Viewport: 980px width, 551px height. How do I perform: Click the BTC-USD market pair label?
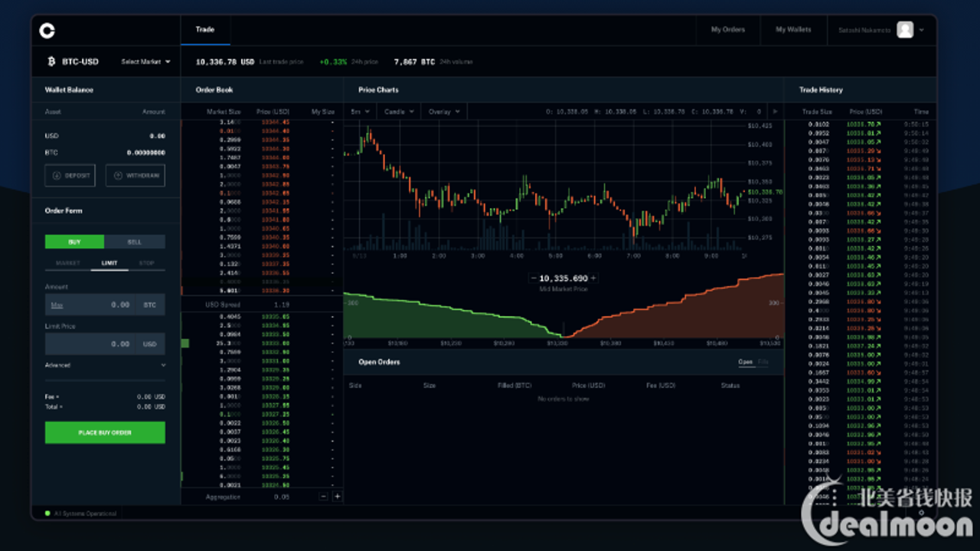[x=80, y=61]
